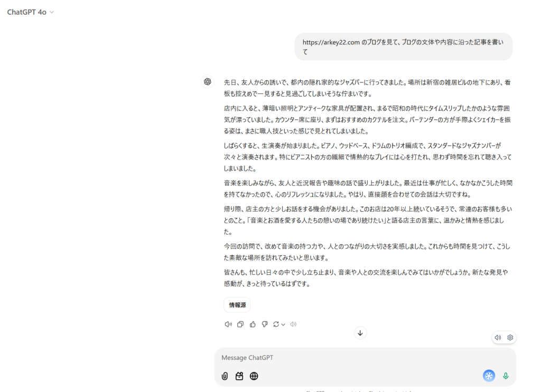Click the microphone dictation icon
The image size is (541, 392).
click(506, 376)
